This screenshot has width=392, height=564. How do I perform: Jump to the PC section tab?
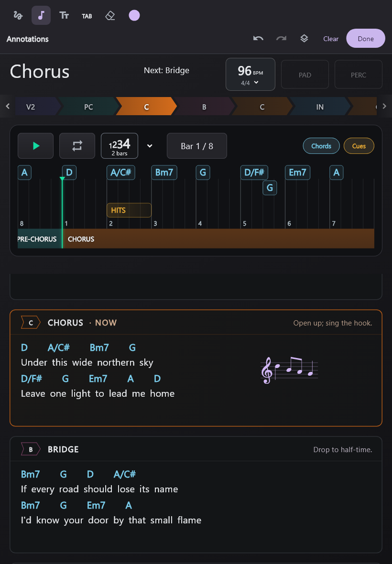click(88, 107)
